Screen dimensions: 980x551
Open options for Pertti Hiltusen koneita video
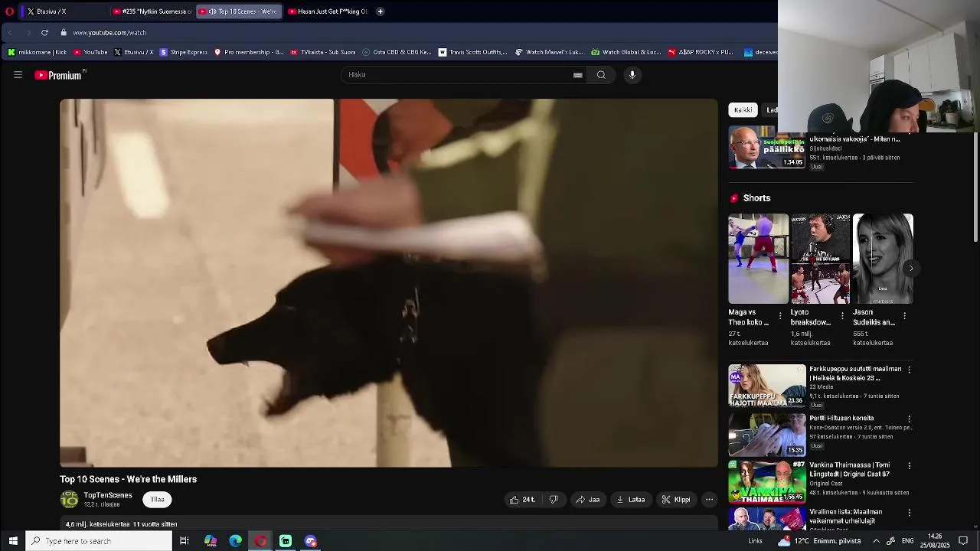pyautogui.click(x=909, y=419)
